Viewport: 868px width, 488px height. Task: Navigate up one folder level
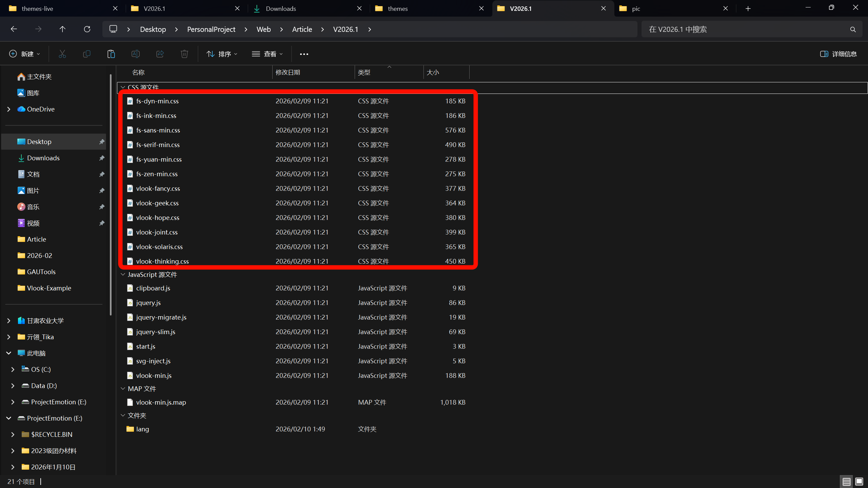[x=62, y=29]
